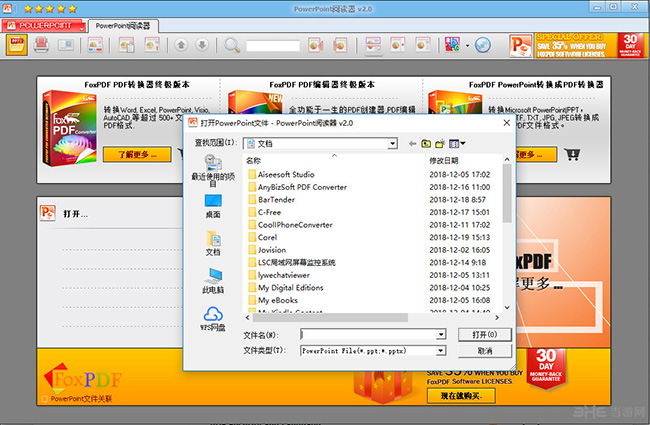Select the Aiseesoft Studio folder
Image resolution: width=650 pixels, height=425 pixels.
click(x=281, y=175)
